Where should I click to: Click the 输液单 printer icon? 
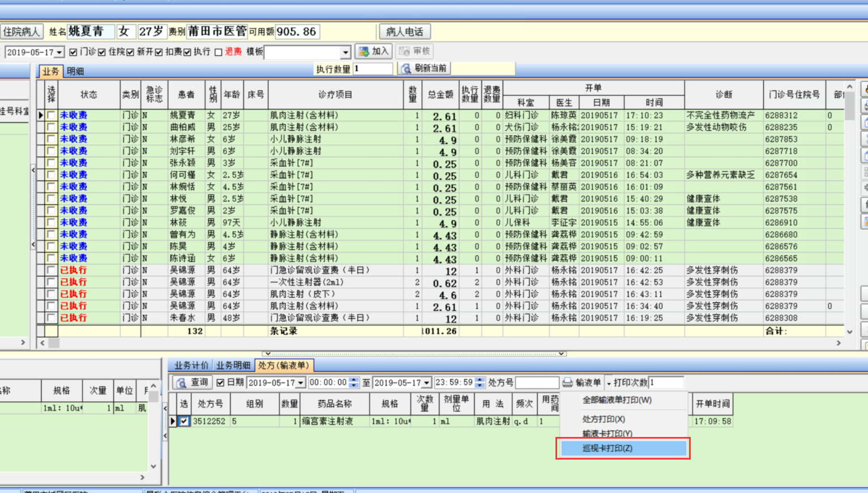tap(567, 383)
